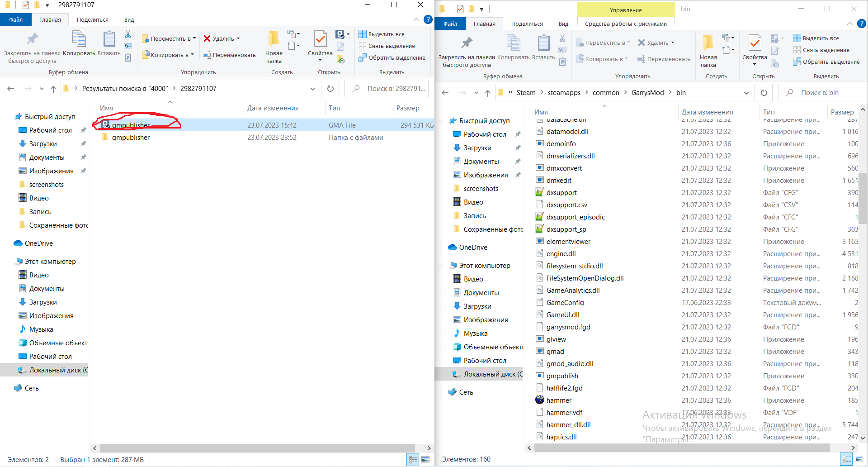
Task: Click Delete red X in left window
Action: point(207,38)
